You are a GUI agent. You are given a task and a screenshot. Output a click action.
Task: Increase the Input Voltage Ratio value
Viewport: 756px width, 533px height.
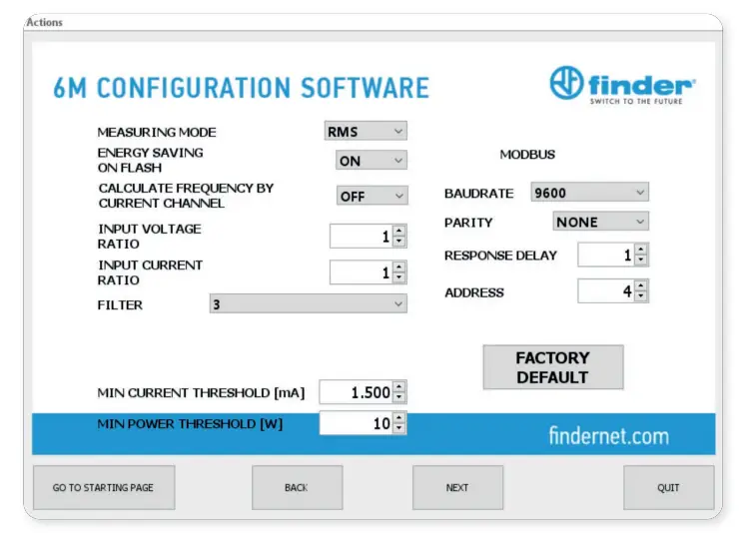pos(399,231)
